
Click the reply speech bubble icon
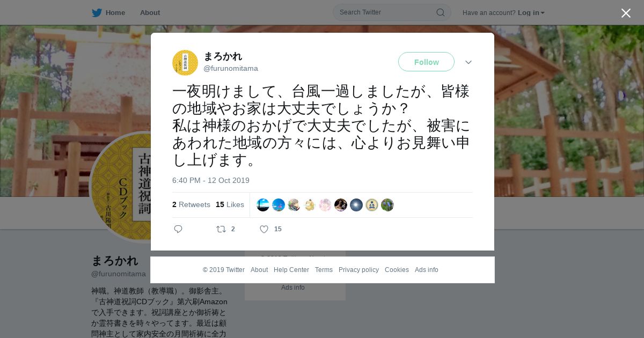coord(178,229)
